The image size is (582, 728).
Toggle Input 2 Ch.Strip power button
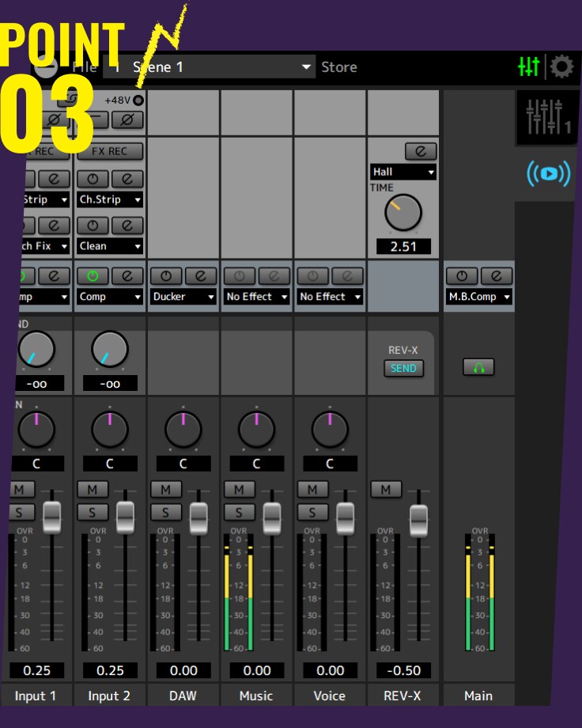pyautogui.click(x=93, y=179)
